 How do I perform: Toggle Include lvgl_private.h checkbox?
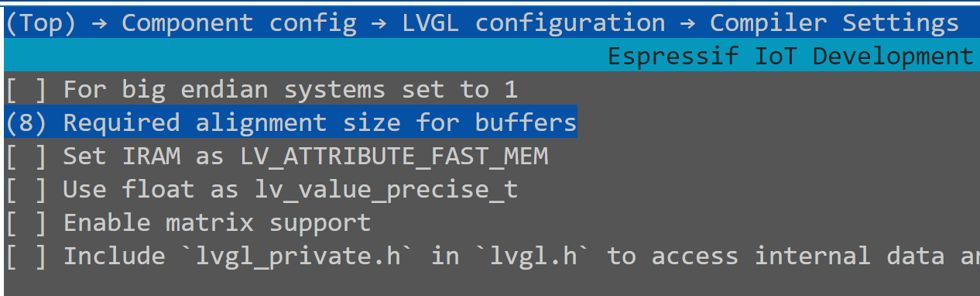click(x=25, y=256)
